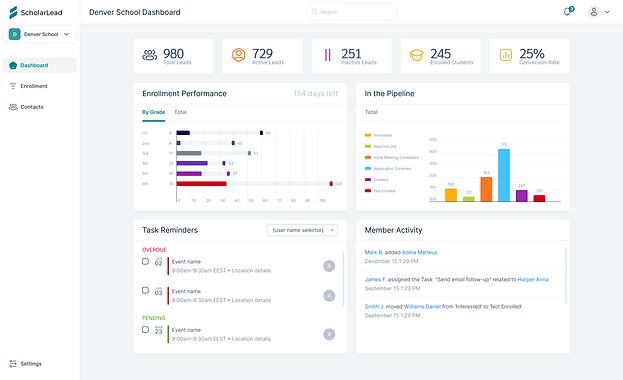Click the Enrollment funnel icon in sidebar

click(x=13, y=86)
